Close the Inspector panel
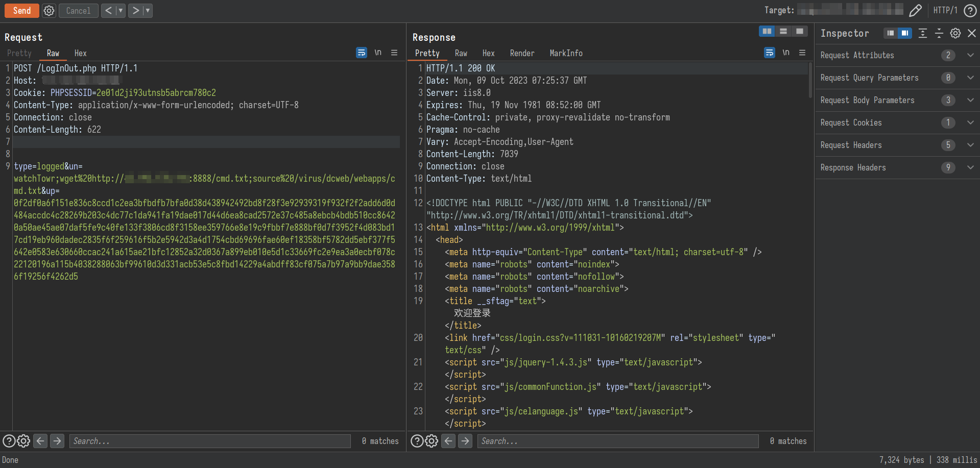The image size is (980, 468). coord(972,33)
